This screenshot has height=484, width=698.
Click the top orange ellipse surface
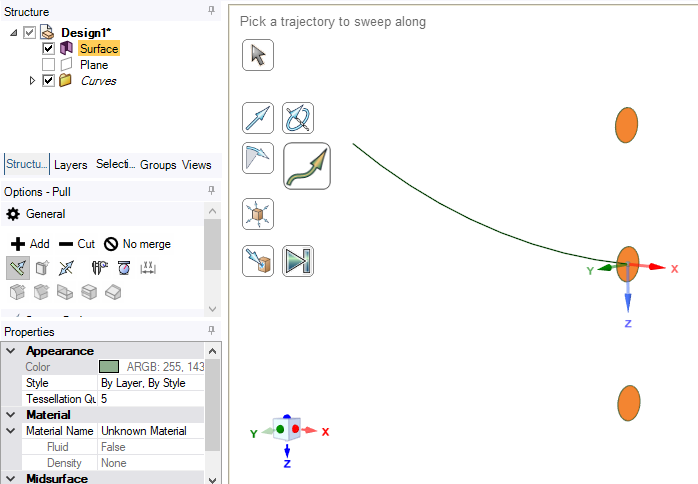point(626,125)
